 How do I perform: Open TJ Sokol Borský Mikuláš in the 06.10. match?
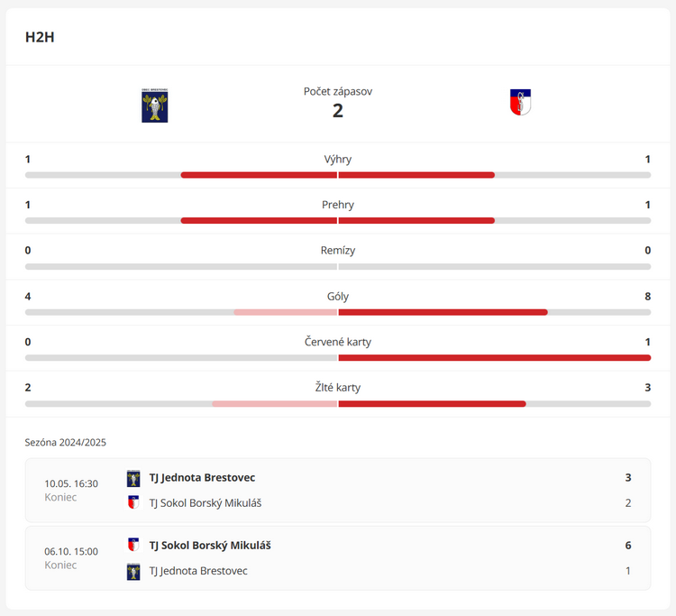[210, 546]
